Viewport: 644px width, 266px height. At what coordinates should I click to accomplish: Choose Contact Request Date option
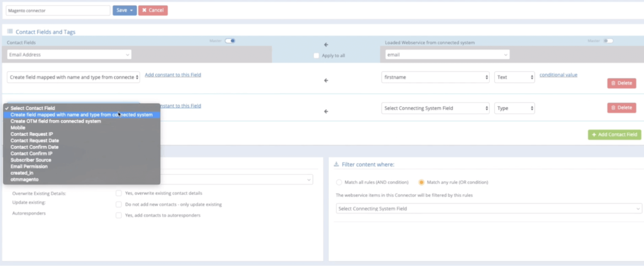(x=82, y=140)
